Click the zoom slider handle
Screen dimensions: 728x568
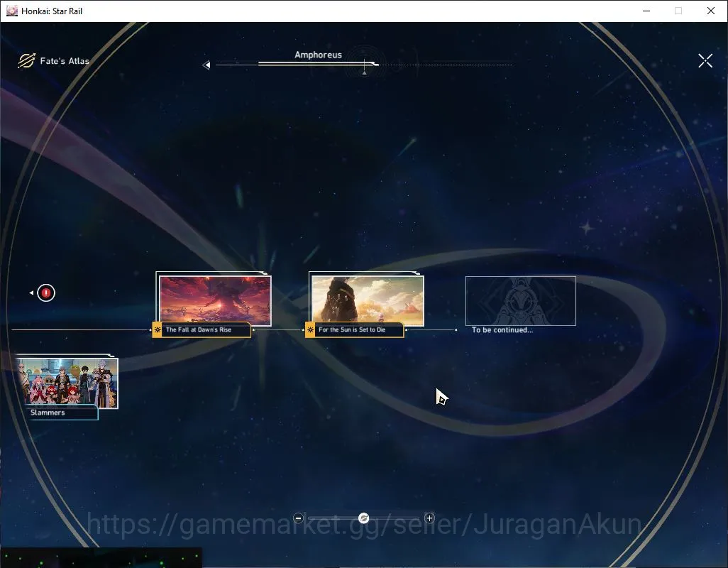point(364,518)
